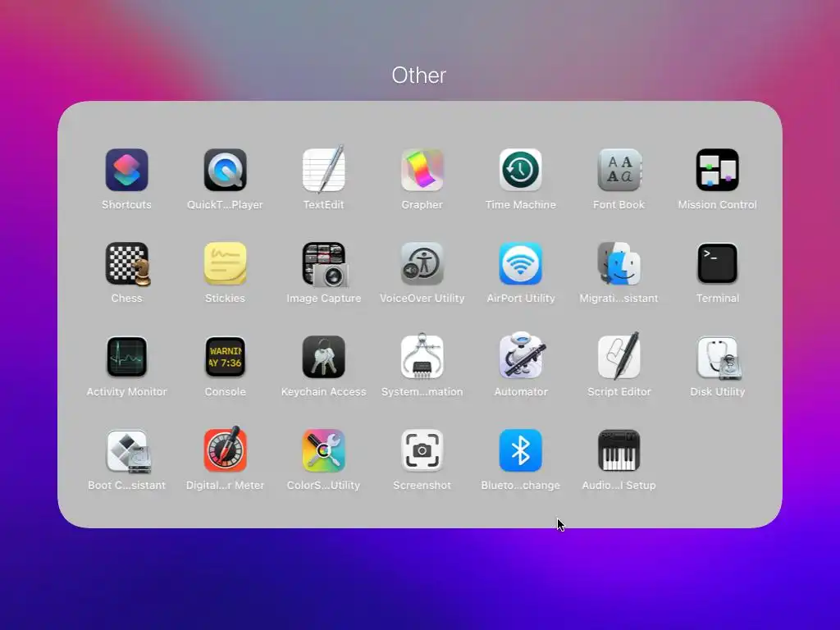Launch the Script Editor app
Screen dimensions: 840x630
619,356
